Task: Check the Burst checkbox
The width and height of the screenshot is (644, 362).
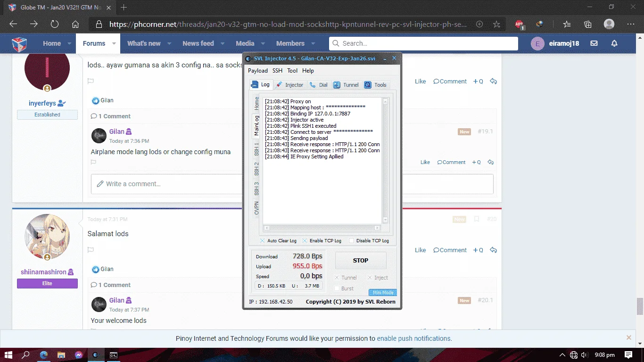Action: coord(337,288)
